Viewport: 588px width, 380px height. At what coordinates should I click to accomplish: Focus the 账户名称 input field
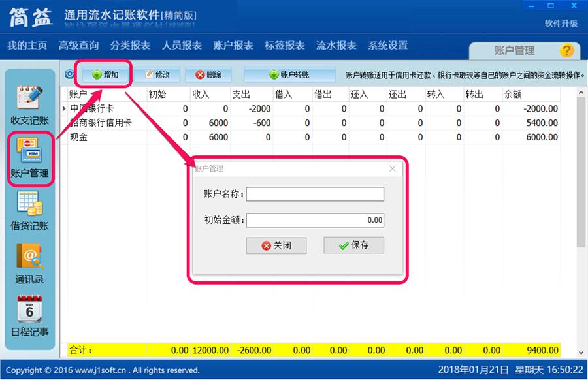315,194
